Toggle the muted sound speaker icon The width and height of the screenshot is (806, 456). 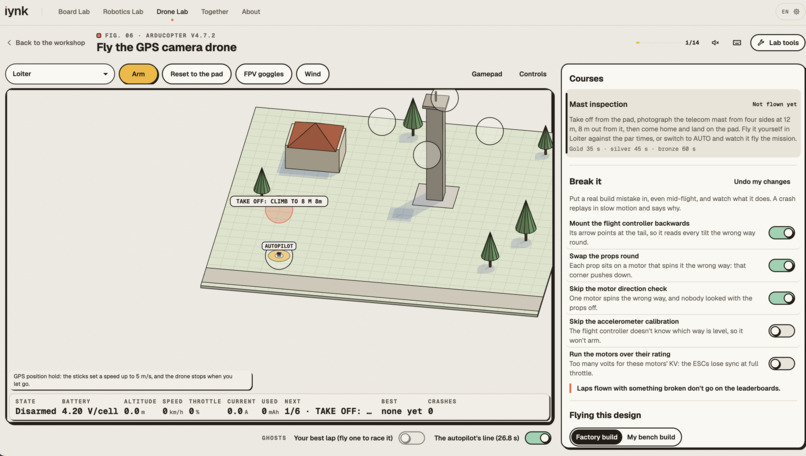click(715, 43)
